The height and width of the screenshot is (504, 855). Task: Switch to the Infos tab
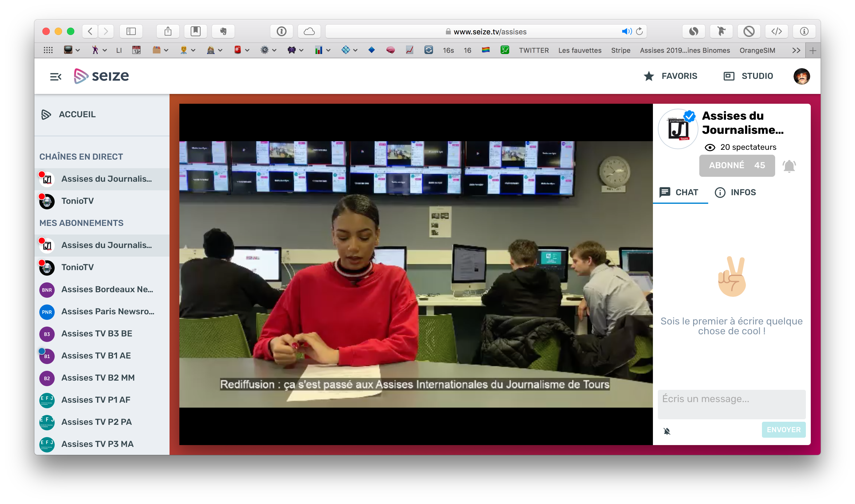coord(736,192)
